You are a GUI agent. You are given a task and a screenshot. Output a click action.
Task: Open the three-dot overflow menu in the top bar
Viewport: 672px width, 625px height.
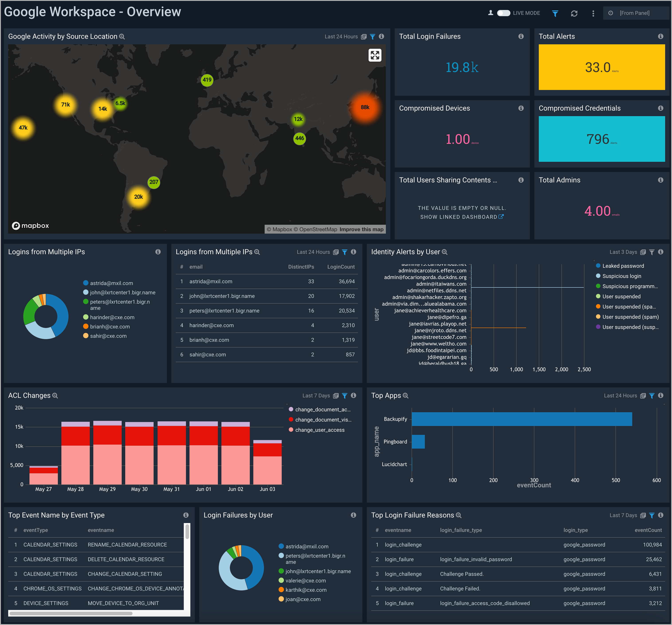pos(593,14)
